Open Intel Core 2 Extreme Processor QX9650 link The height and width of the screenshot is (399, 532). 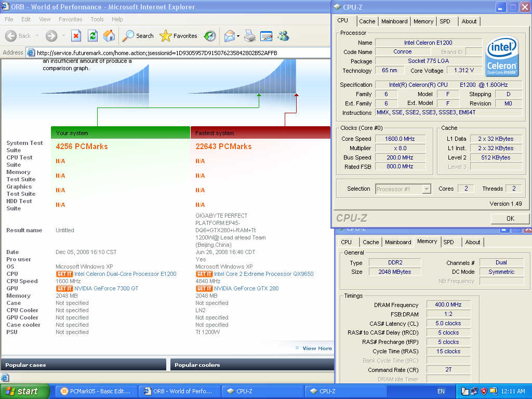(263, 274)
